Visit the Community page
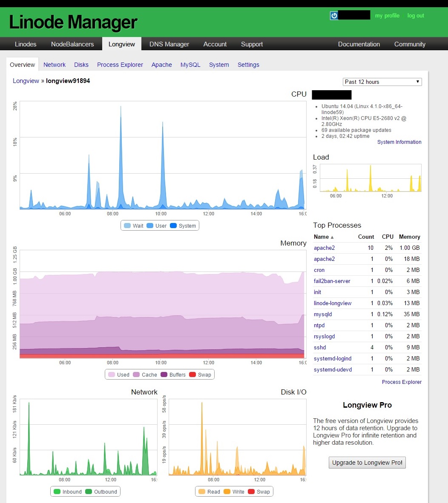 tap(410, 44)
